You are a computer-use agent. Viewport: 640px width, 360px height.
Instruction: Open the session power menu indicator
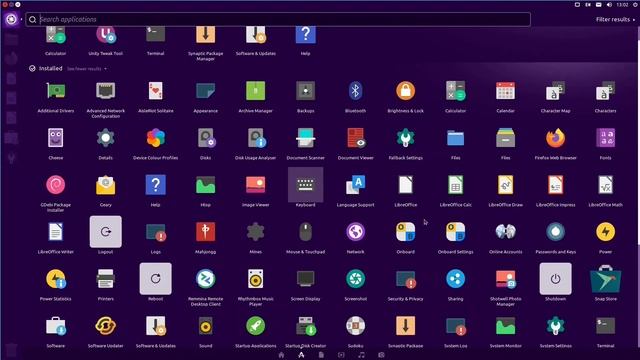point(636,4)
